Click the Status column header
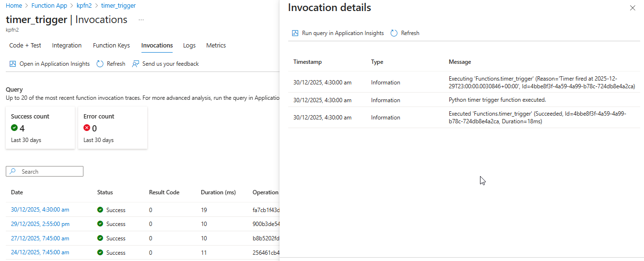Viewport: 644px width, 261px height. pyautogui.click(x=105, y=192)
